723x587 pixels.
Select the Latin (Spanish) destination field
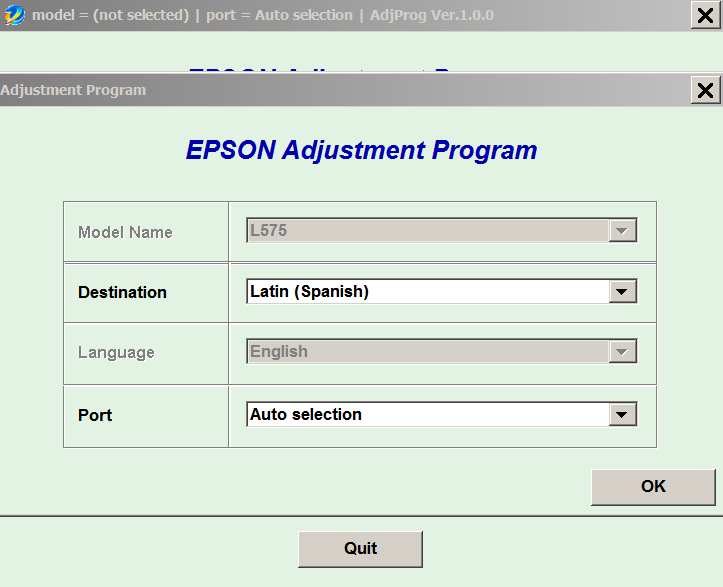442,291
